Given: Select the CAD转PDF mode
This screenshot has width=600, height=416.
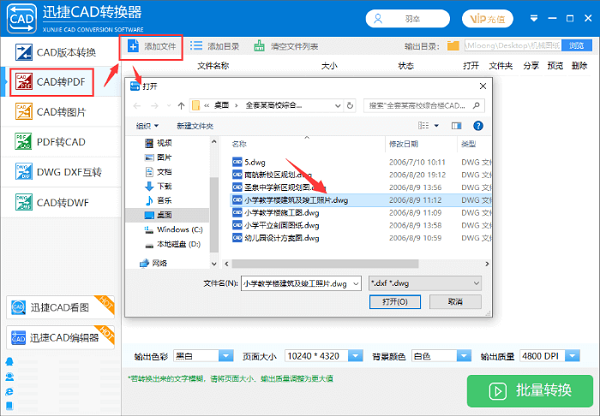Looking at the screenshot, I should pos(52,82).
